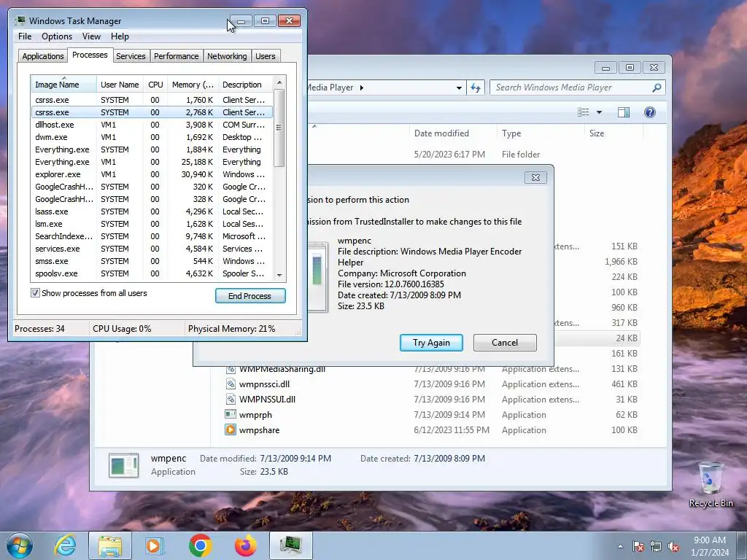Switch to the Users tab
747x560 pixels.
tap(266, 56)
